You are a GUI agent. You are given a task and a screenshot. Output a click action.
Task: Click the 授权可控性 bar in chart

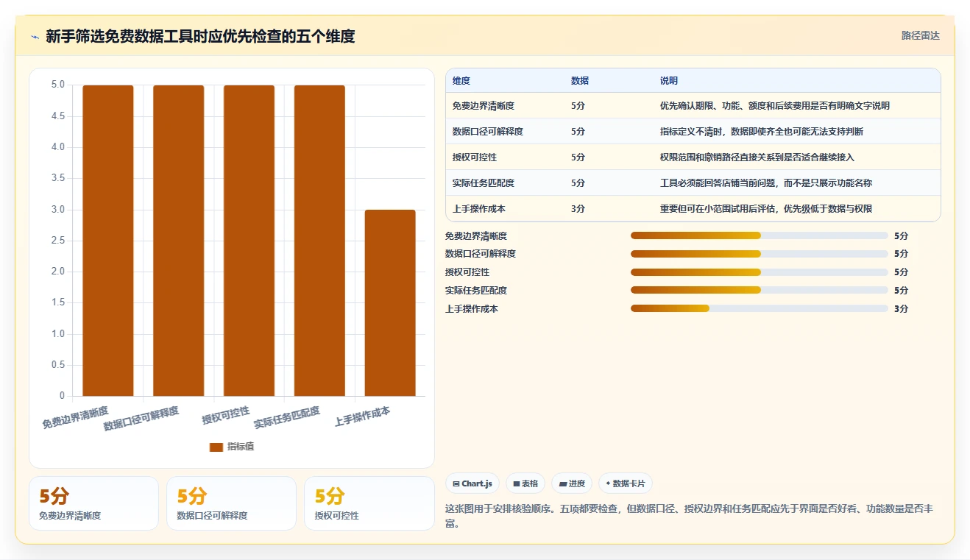click(249, 241)
